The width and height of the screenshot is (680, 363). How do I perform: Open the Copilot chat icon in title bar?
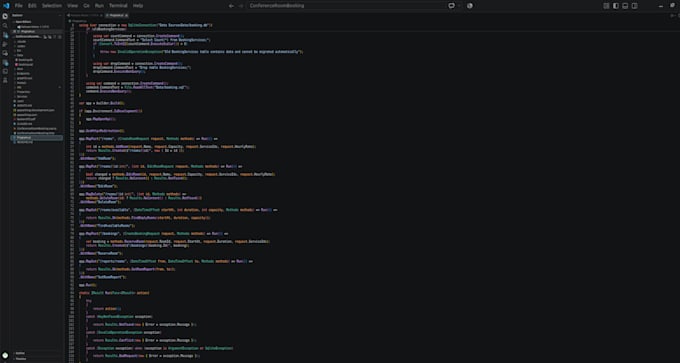(x=451, y=6)
